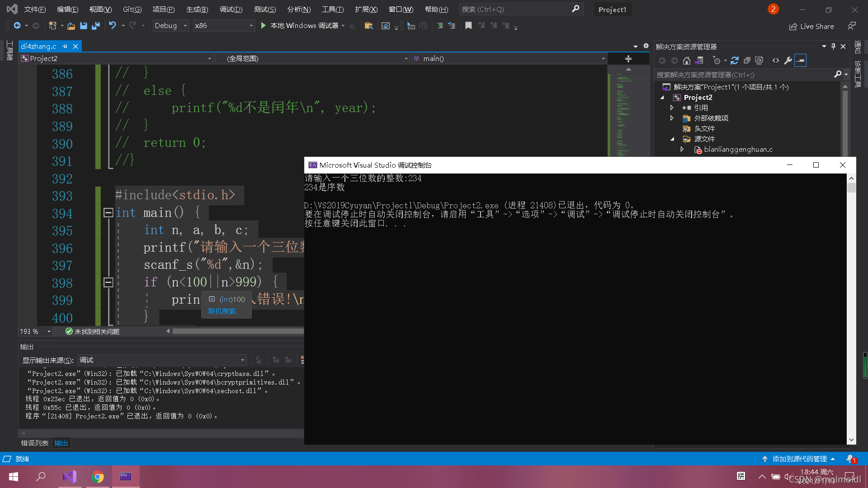
Task: Click Live Share button
Action: coord(811,26)
